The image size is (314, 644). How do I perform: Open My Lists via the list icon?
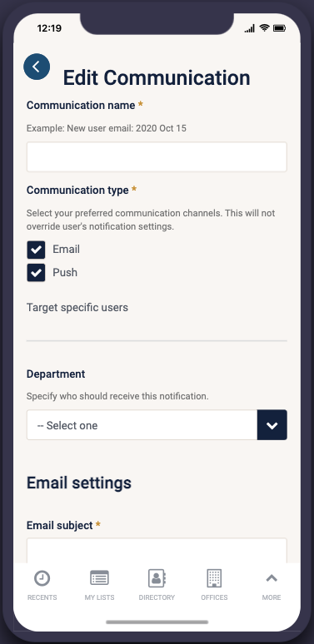(99, 578)
